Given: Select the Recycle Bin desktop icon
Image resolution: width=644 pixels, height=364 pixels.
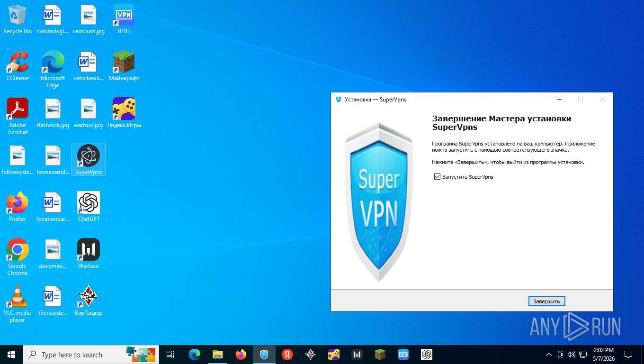Looking at the screenshot, I should coord(18,19).
